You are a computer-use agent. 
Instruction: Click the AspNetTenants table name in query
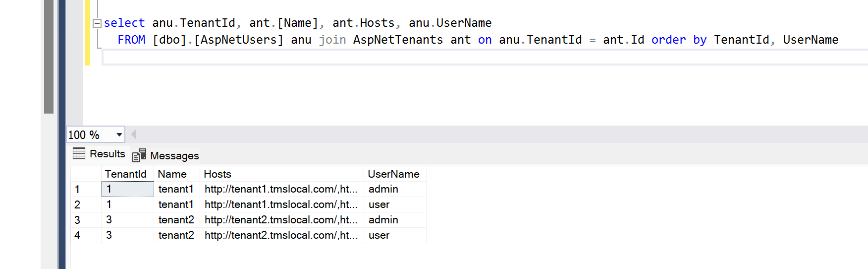pos(398,40)
